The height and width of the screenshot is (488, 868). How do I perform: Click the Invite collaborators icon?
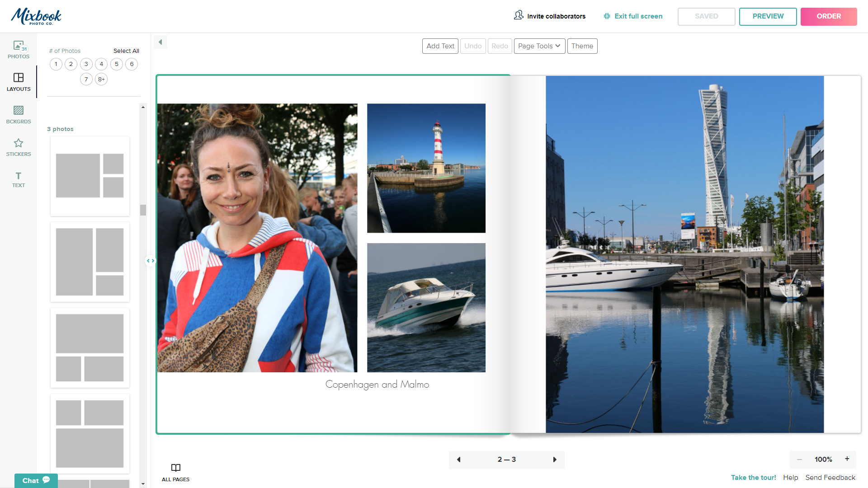coord(519,16)
